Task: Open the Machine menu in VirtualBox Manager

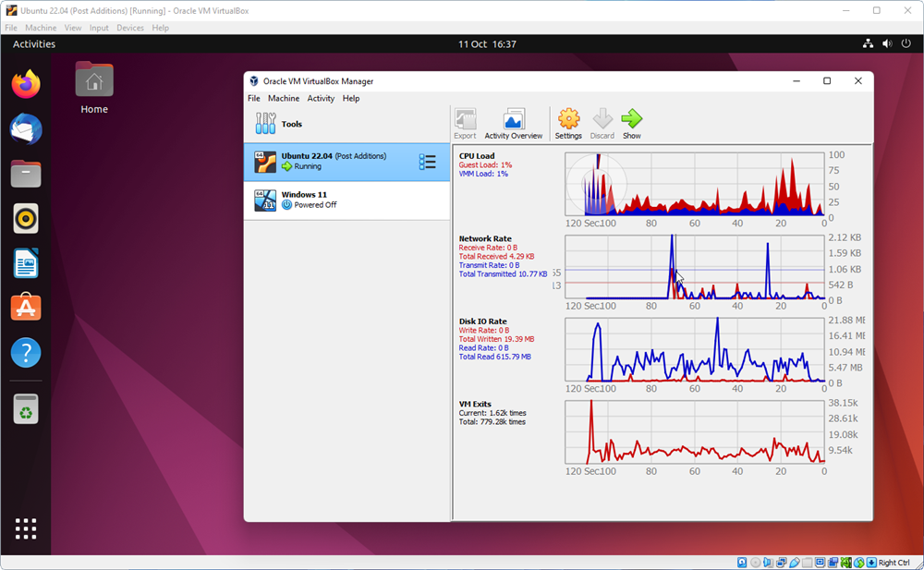Action: coord(283,98)
